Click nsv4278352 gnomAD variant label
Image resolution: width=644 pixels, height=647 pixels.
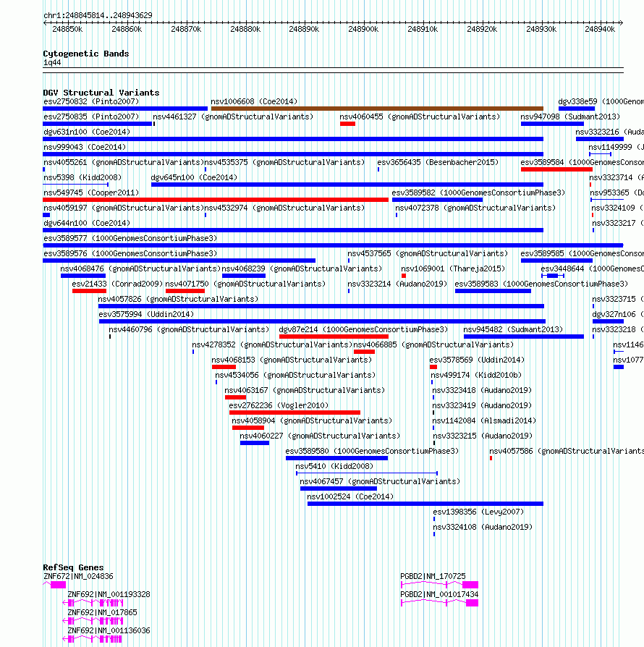(272, 345)
